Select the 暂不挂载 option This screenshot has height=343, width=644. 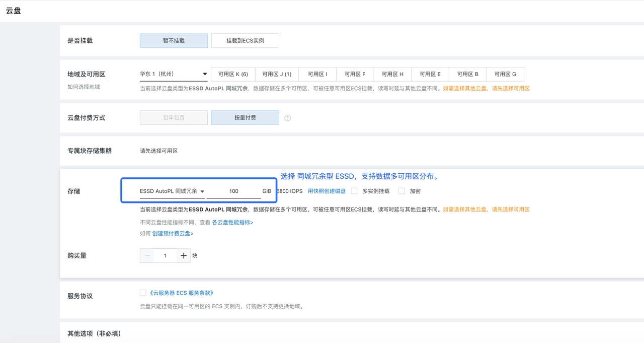click(x=174, y=41)
